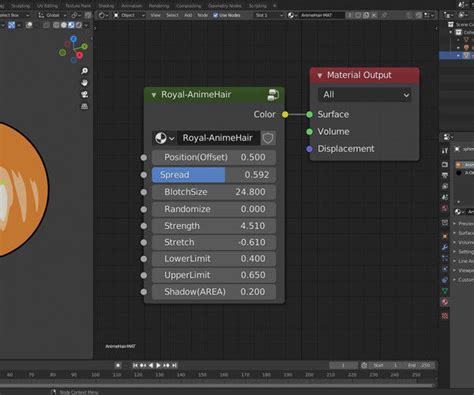
Task: Click fake user shield next to Royal-AnimeHair
Action: (x=268, y=138)
